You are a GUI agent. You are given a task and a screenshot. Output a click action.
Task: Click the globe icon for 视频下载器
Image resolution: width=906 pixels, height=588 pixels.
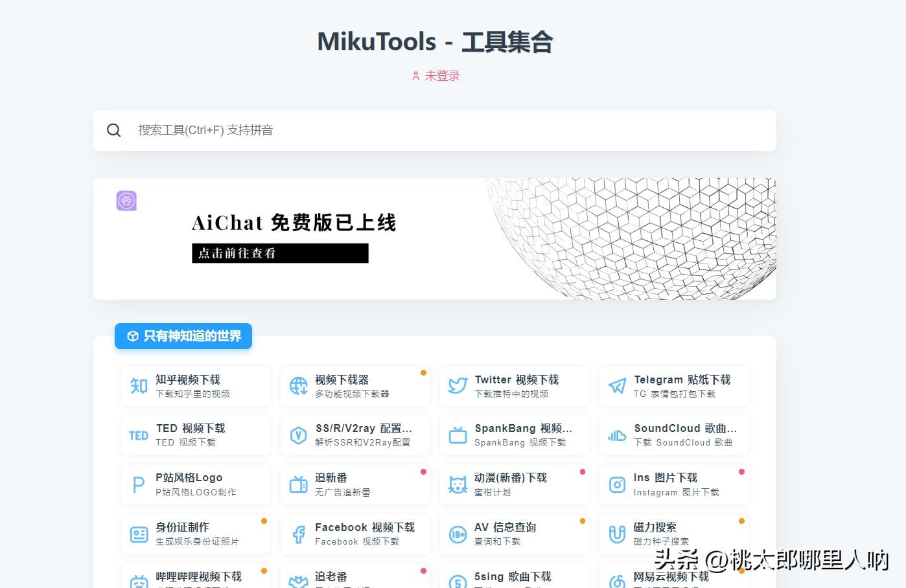point(298,387)
